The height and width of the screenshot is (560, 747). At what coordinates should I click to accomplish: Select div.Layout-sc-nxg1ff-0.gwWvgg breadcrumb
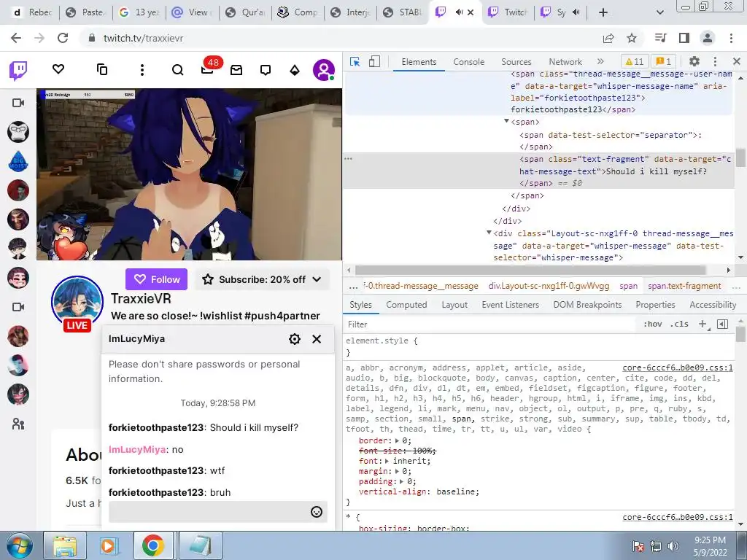[549, 286]
